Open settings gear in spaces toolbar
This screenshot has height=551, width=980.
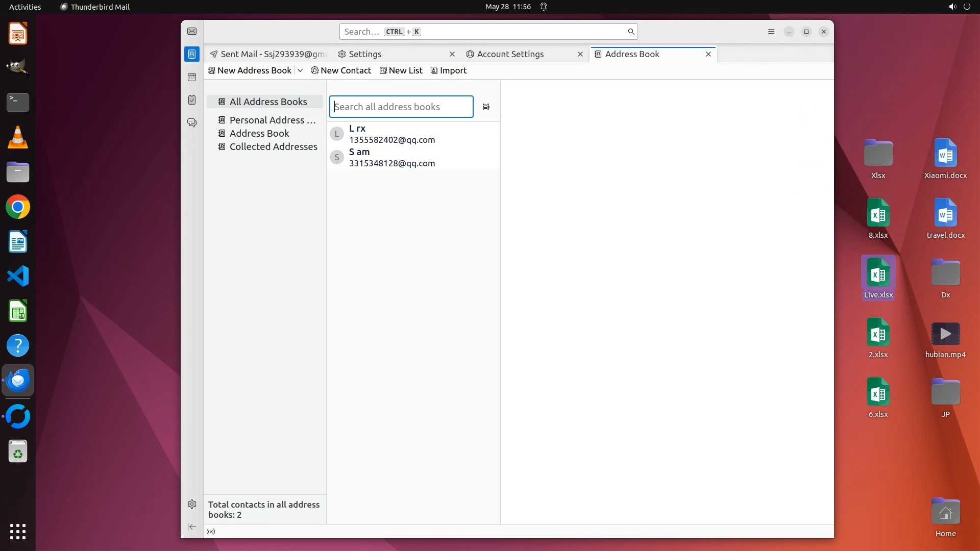click(x=192, y=504)
